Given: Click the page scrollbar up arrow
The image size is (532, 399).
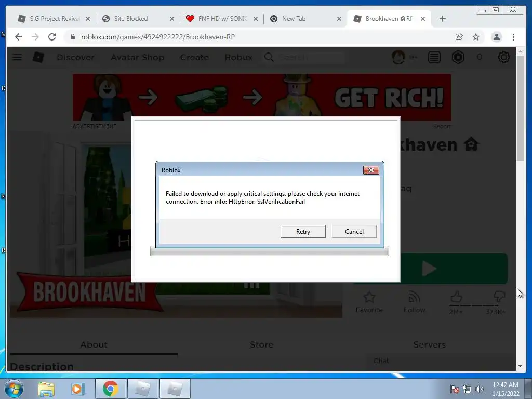Looking at the screenshot, I should (521, 51).
